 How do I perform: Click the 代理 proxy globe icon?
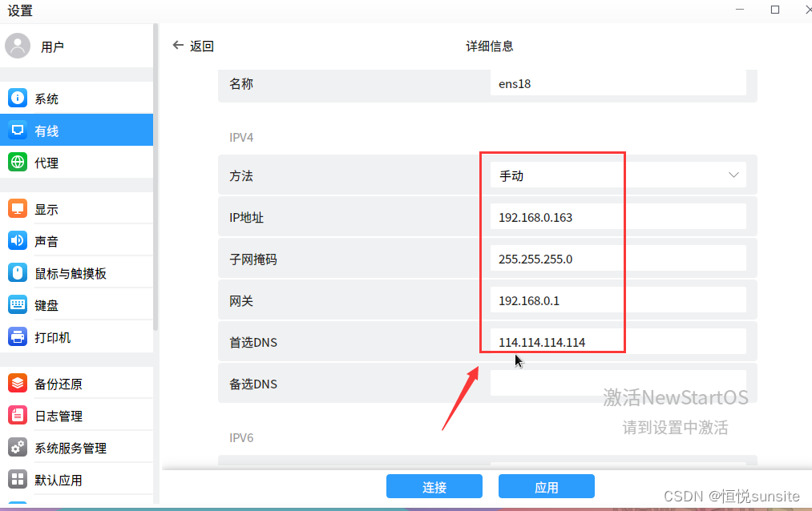[x=18, y=162]
